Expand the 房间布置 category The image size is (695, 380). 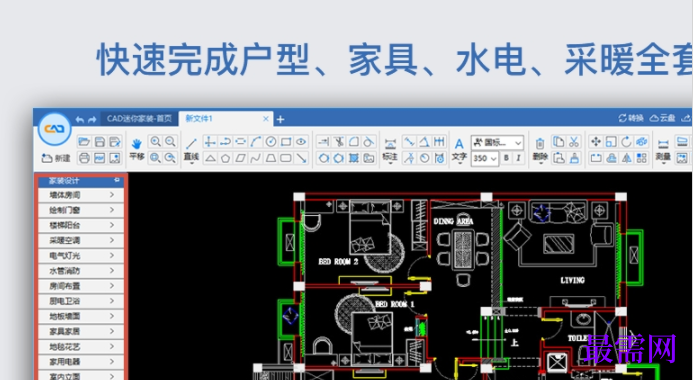point(81,286)
